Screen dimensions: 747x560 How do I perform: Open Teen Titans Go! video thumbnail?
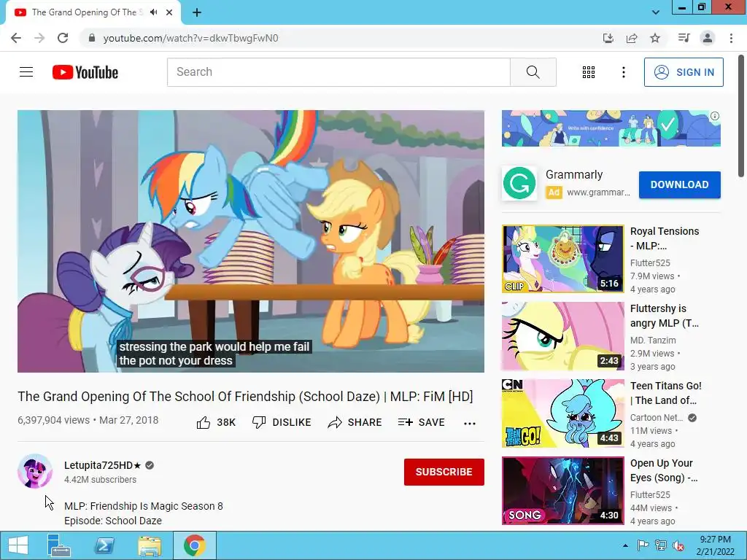pyautogui.click(x=562, y=413)
